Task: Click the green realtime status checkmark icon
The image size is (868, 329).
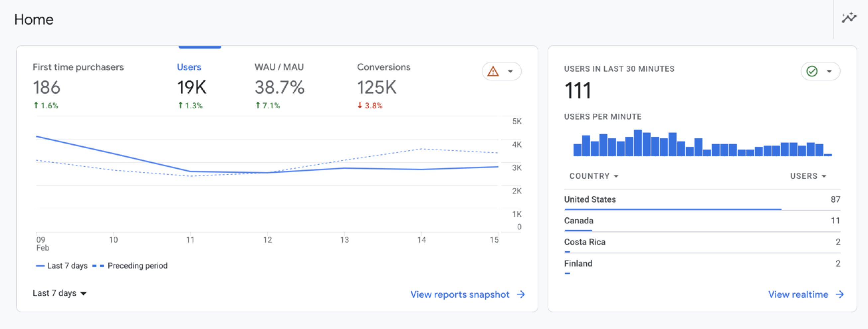Action: click(812, 71)
